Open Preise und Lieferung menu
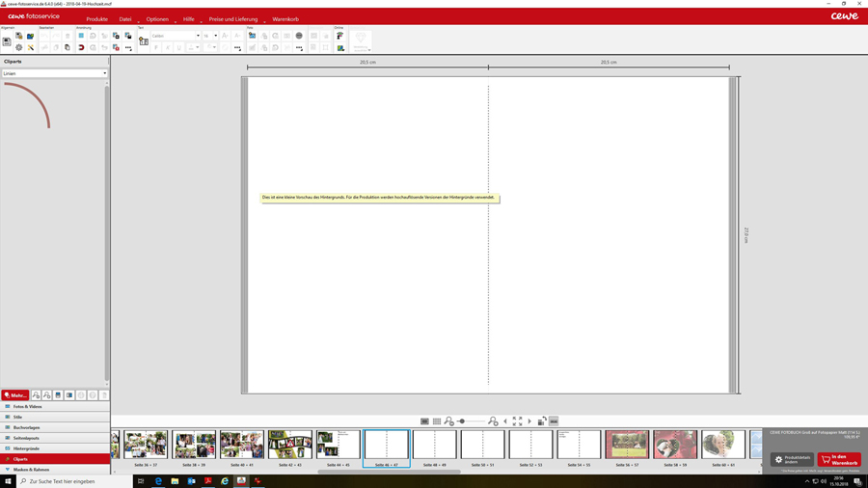The height and width of the screenshot is (488, 868). [233, 19]
